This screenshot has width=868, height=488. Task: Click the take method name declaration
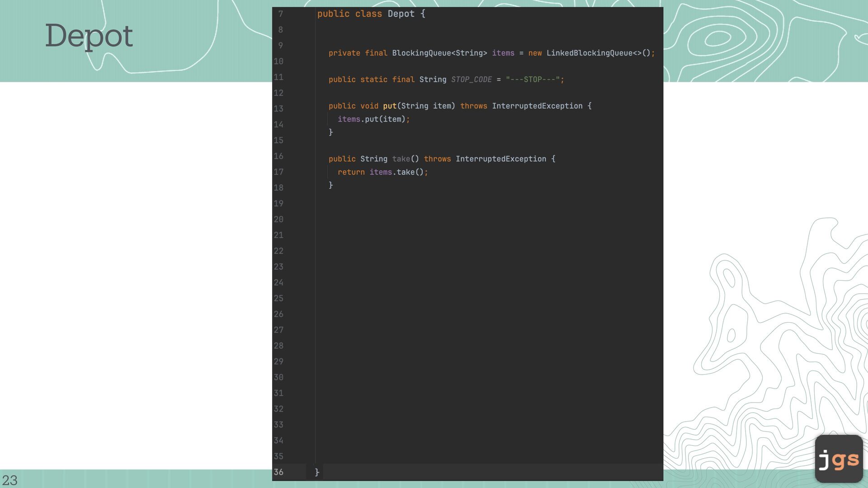(401, 159)
